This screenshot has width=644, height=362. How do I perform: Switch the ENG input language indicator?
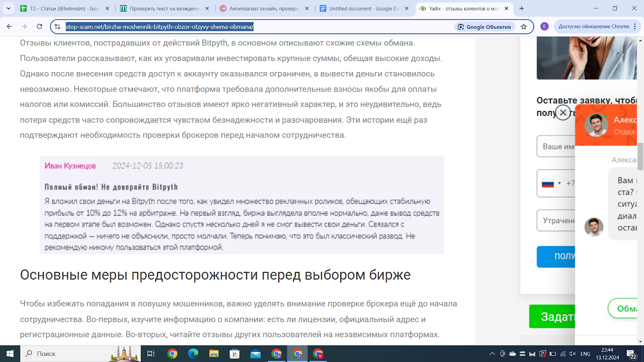(586, 354)
